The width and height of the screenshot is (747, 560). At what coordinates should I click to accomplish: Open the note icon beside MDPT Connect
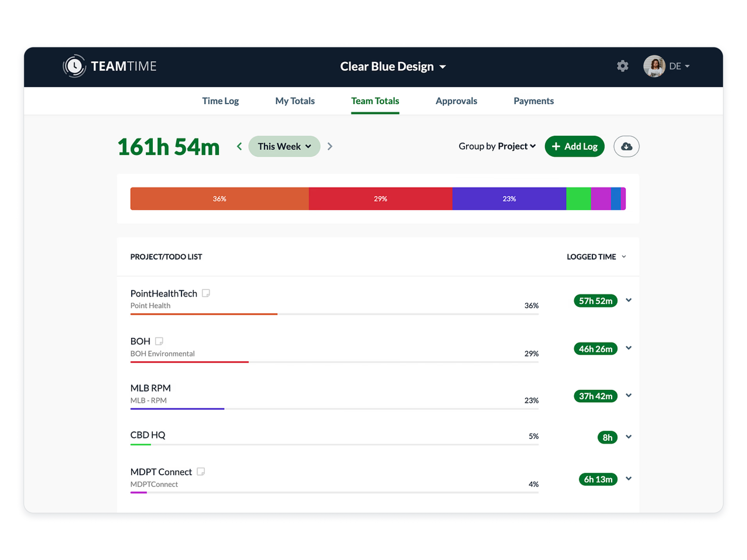point(201,471)
